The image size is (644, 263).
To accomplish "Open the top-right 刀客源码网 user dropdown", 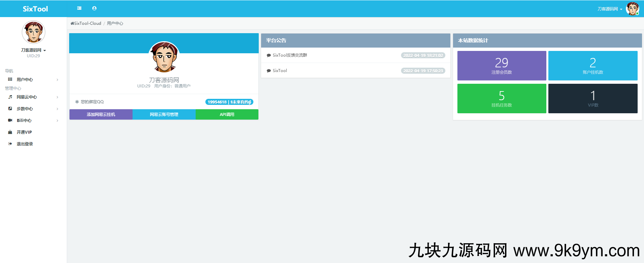I will tap(609, 9).
